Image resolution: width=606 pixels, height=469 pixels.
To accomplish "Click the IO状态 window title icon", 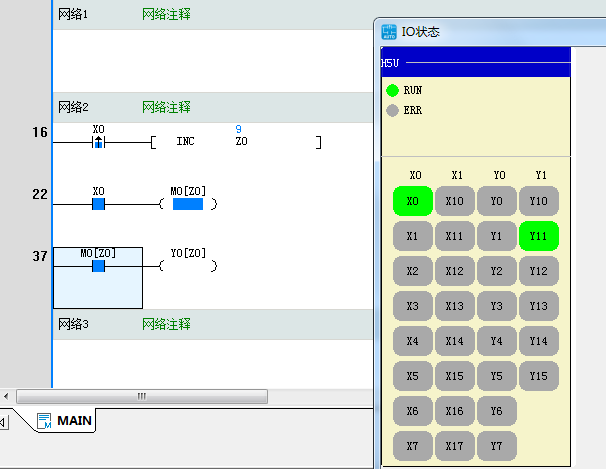I will coord(391,32).
